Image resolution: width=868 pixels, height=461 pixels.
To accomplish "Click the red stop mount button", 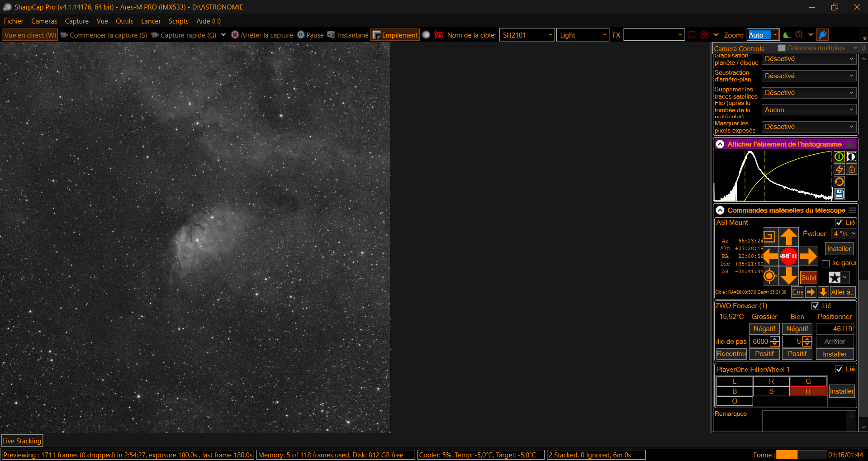I will 789,256.
